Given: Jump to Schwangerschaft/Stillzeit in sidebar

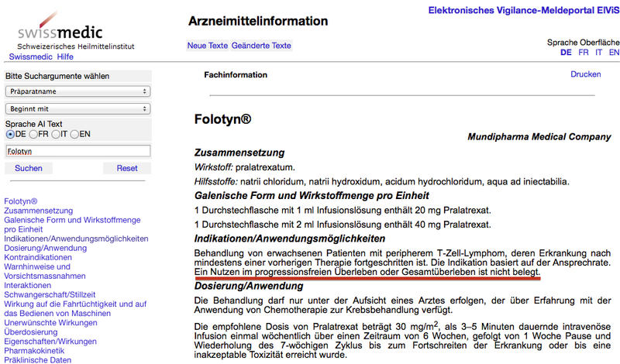Looking at the screenshot, I should [50, 295].
